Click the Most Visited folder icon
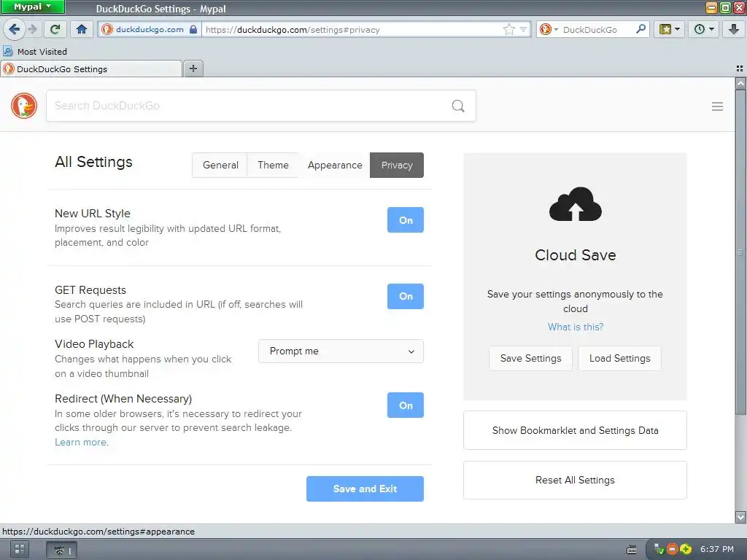The width and height of the screenshot is (747, 560). click(7, 51)
